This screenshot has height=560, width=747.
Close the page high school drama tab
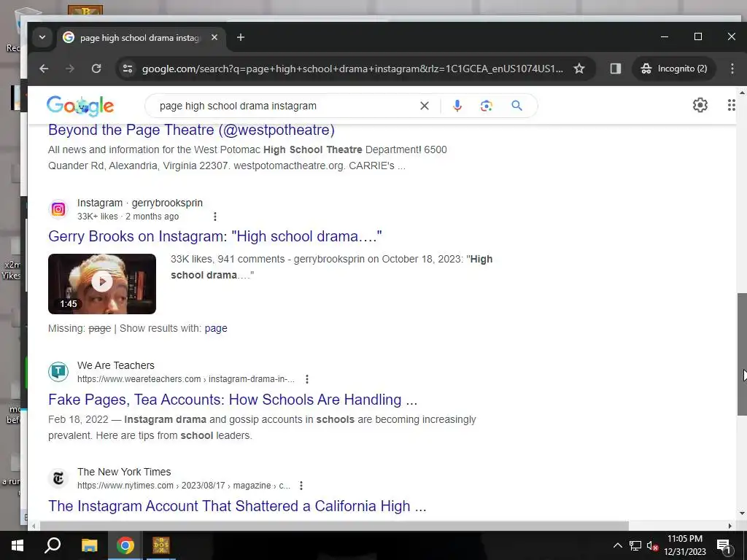tap(214, 37)
